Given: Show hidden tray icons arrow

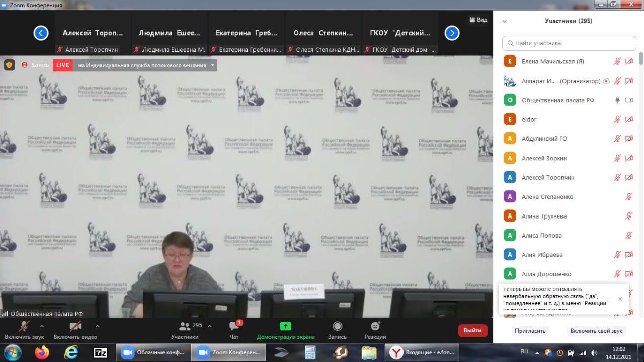Looking at the screenshot, I should coord(537,352).
